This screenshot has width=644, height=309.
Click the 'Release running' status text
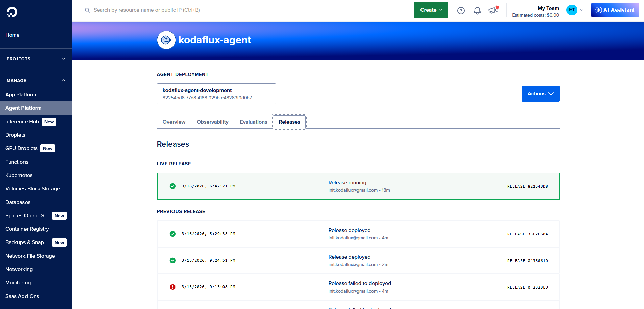tap(347, 183)
